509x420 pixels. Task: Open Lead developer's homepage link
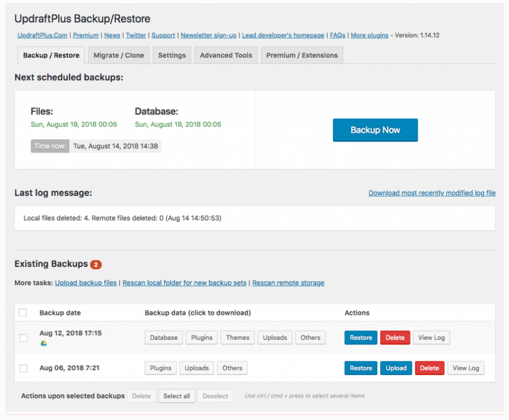283,36
